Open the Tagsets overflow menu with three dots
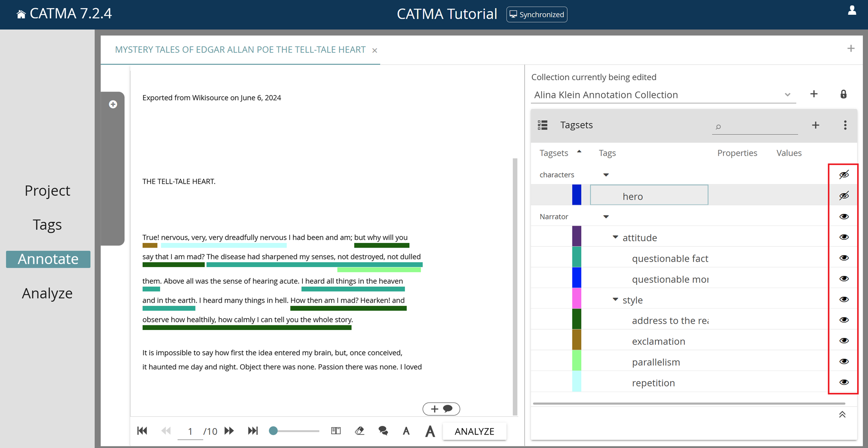868x448 pixels. click(845, 125)
